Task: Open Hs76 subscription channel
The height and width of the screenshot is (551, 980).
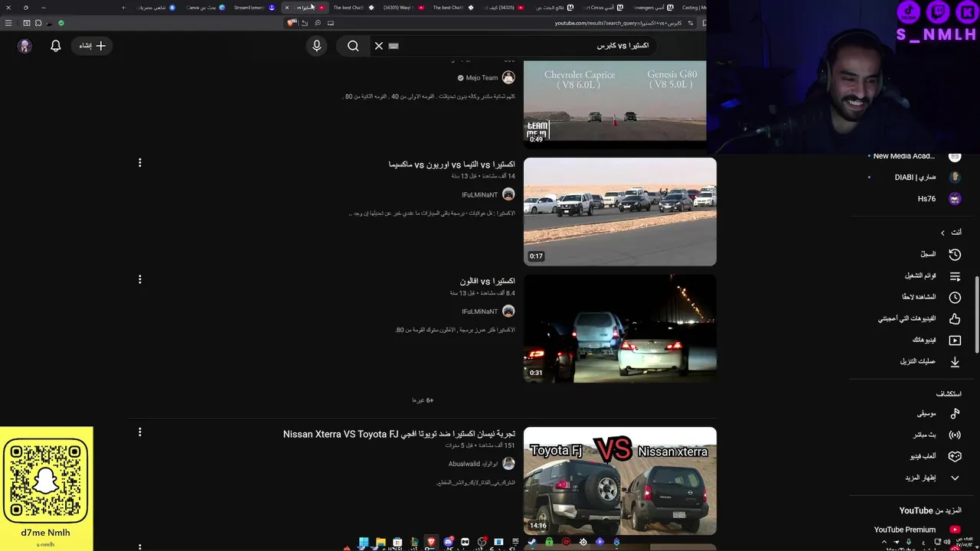Action: (x=939, y=199)
